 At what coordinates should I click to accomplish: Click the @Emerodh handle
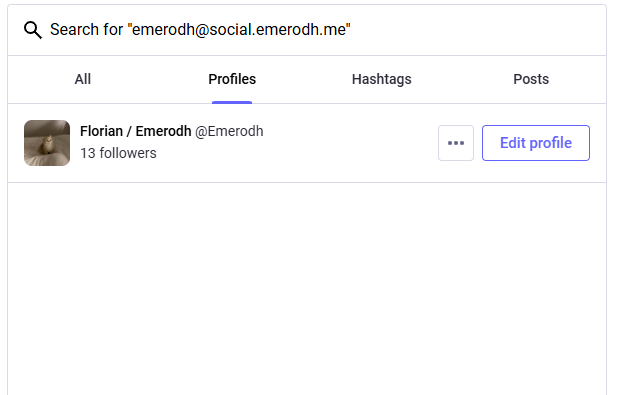click(x=229, y=131)
